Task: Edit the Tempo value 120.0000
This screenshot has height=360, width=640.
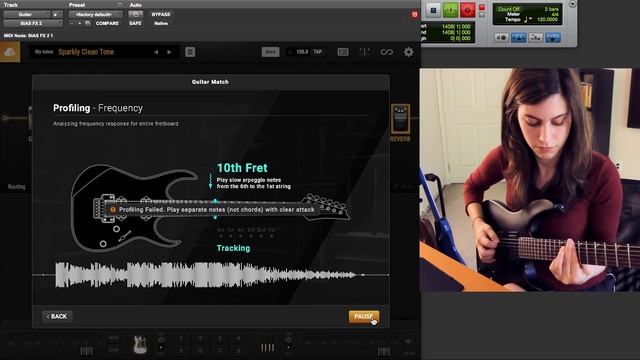Action: [548, 20]
